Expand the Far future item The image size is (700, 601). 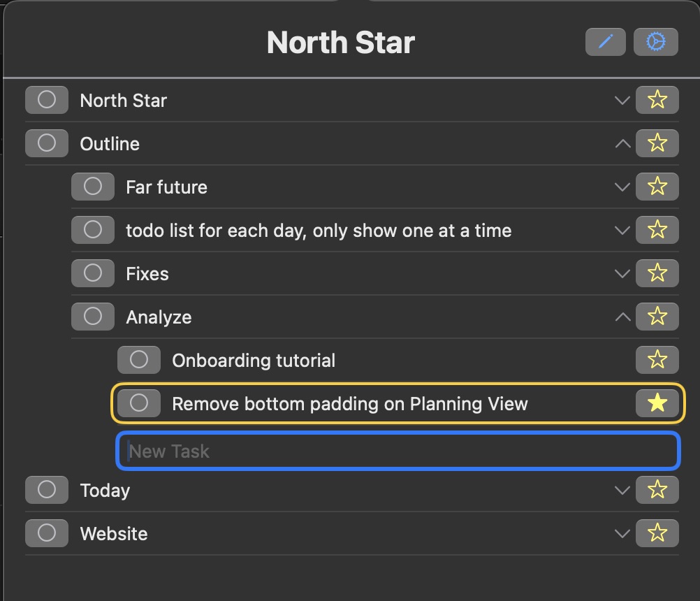622,187
